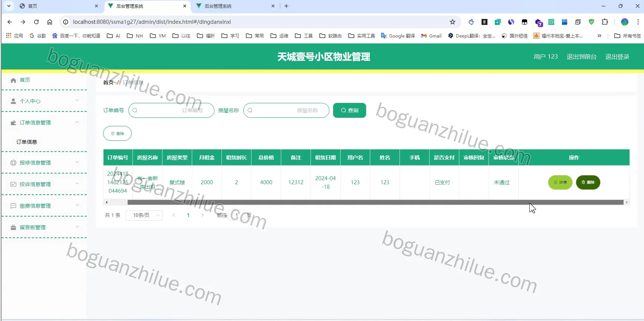
Task: Focus the 订单编号 search field
Action: pyautogui.click(x=171, y=110)
